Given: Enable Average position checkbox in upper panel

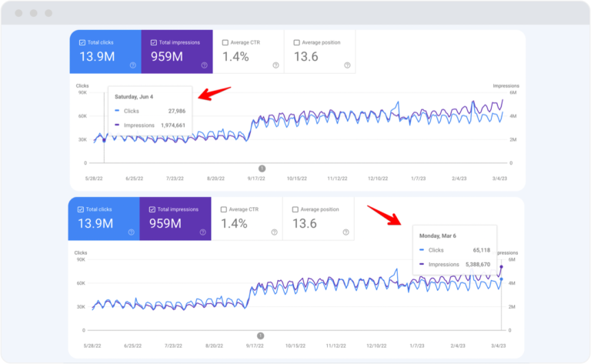Looking at the screenshot, I should [297, 42].
